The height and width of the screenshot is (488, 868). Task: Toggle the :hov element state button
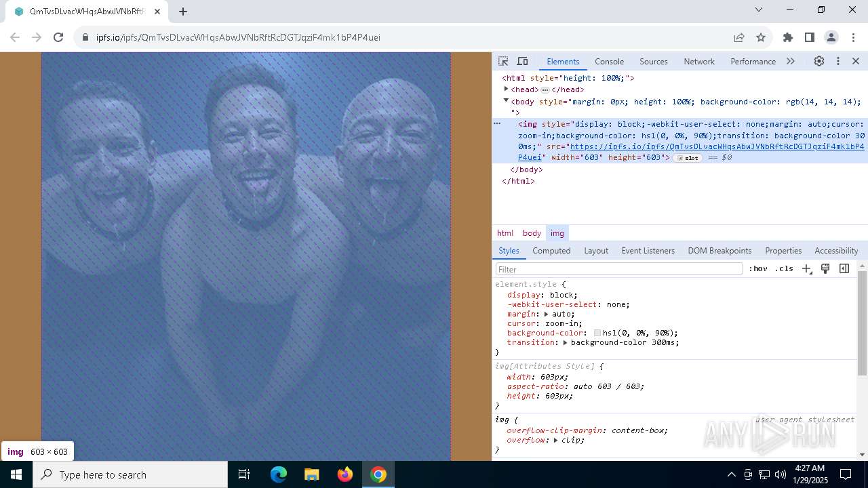pyautogui.click(x=758, y=269)
